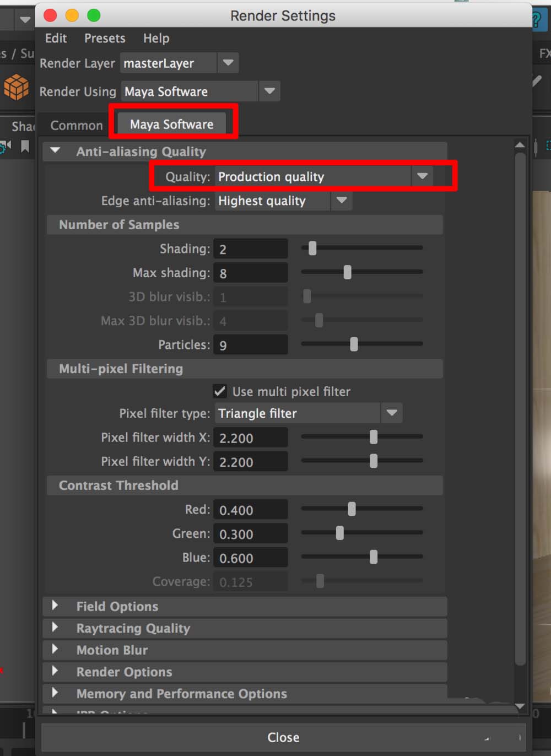Click the scrollbar down arrow

(x=520, y=706)
